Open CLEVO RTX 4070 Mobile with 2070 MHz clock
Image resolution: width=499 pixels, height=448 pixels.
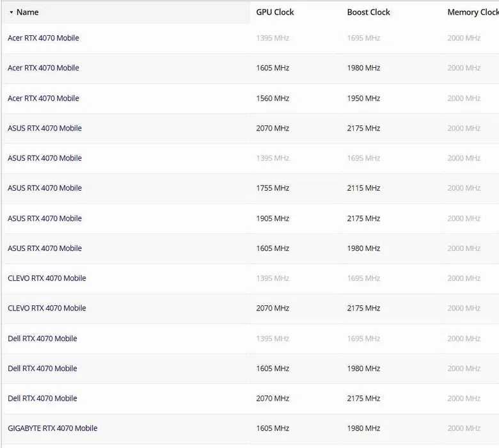pyautogui.click(x=47, y=308)
